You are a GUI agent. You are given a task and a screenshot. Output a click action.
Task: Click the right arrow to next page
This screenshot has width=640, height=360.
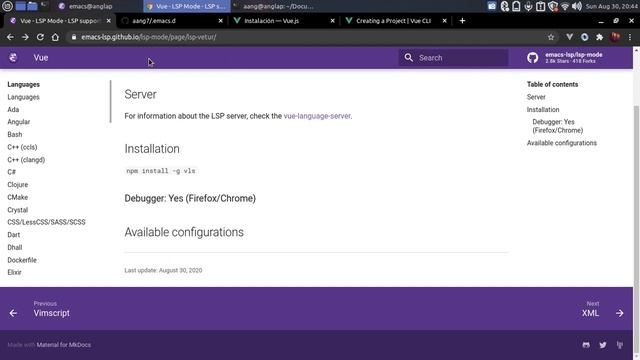(x=620, y=313)
